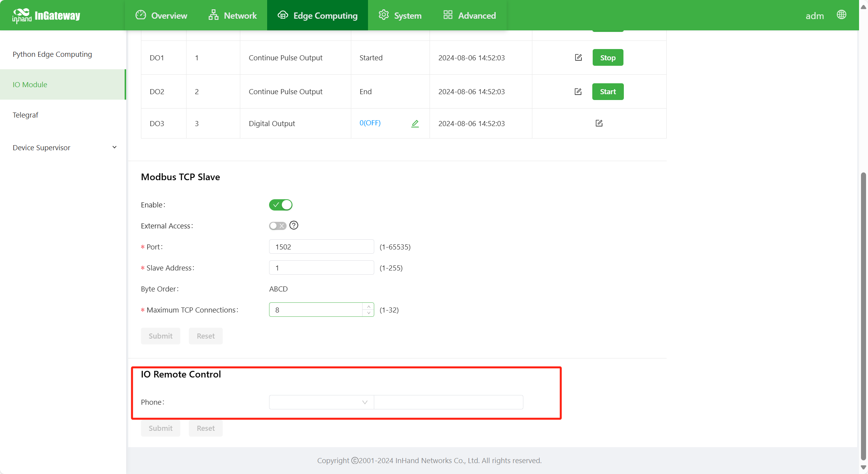Disable the Modbus TCP Slave Enable toggle
The height and width of the screenshot is (474, 868).
[x=281, y=205]
